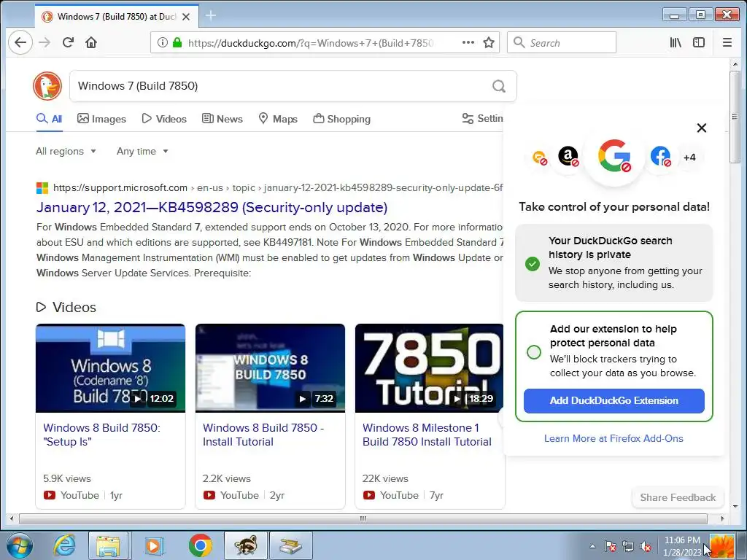
Task: Switch to Maps results tab
Action: point(278,119)
